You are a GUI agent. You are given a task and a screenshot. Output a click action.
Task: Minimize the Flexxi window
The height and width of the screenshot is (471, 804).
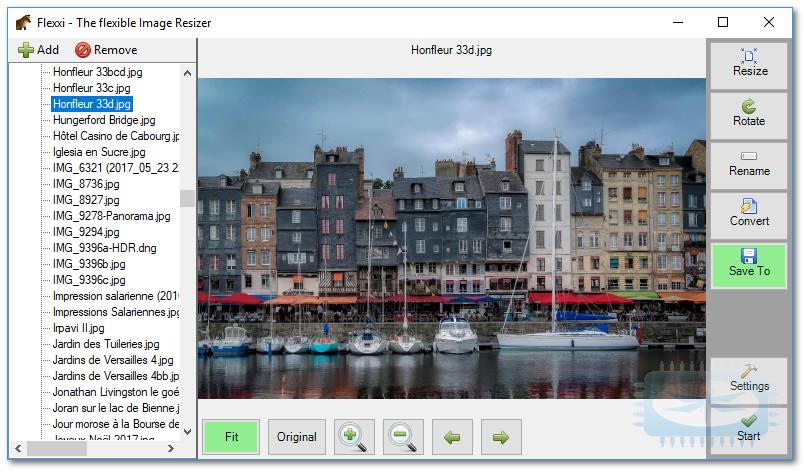coord(678,23)
